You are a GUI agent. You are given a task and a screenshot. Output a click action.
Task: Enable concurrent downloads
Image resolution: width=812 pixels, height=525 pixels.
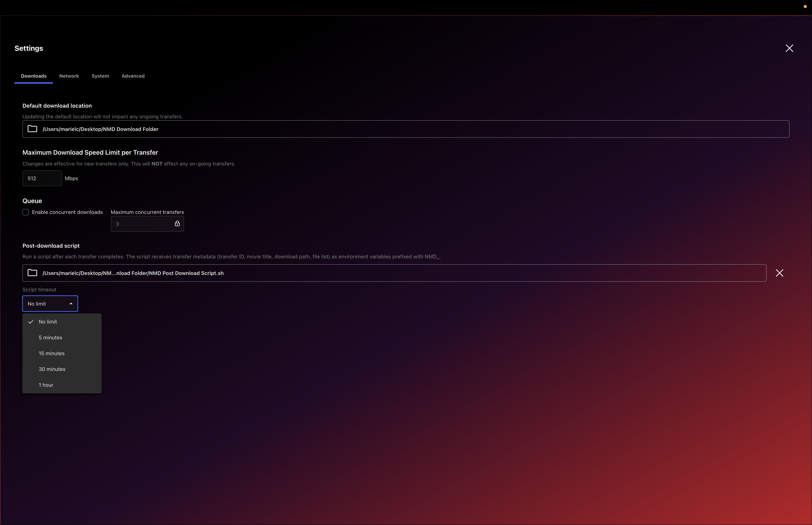point(25,212)
